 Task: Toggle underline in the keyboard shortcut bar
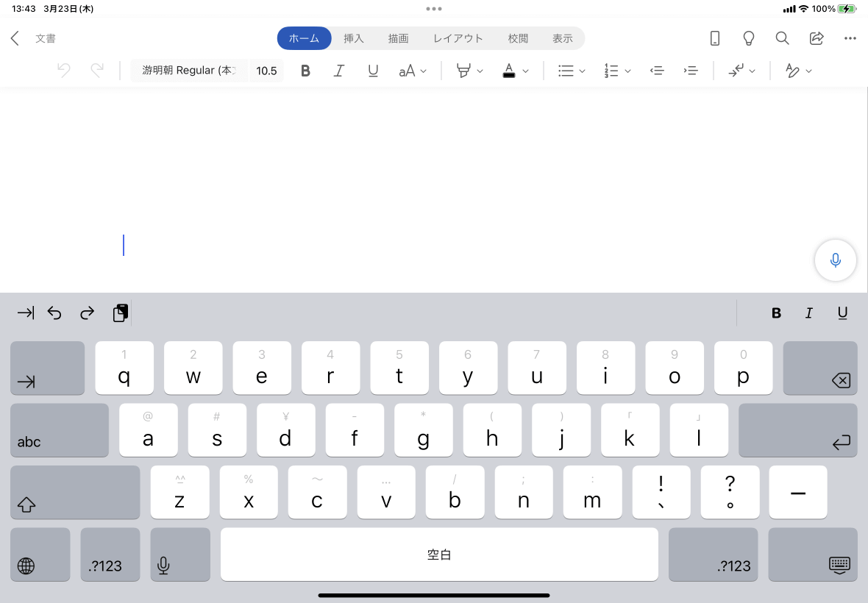coord(842,314)
